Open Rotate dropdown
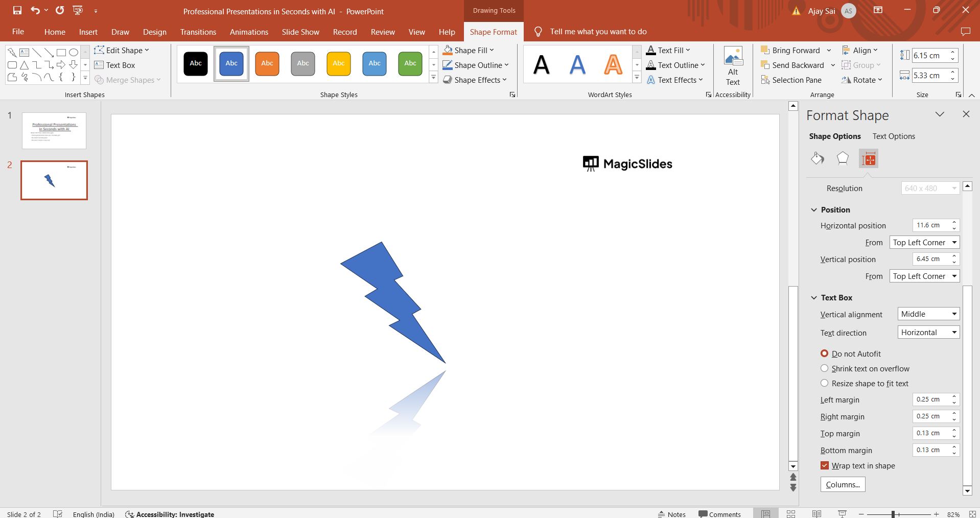The height and width of the screenshot is (518, 980). 862,80
